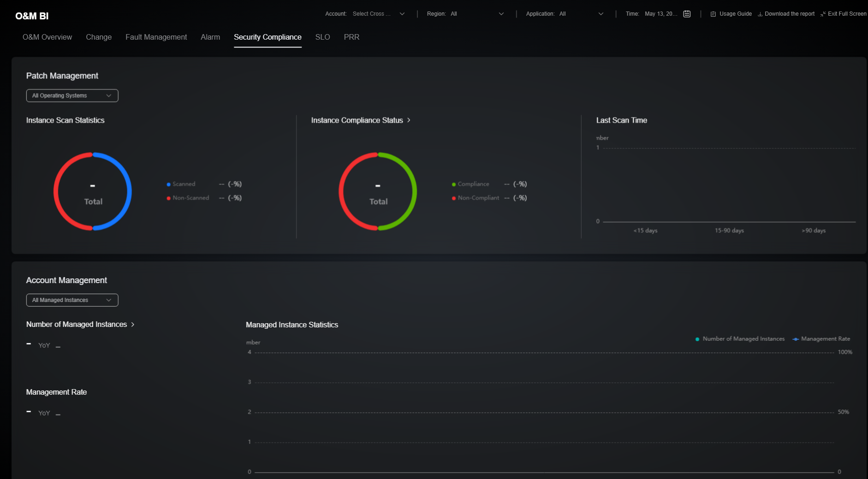Open the Time calendar picker icon

point(687,14)
